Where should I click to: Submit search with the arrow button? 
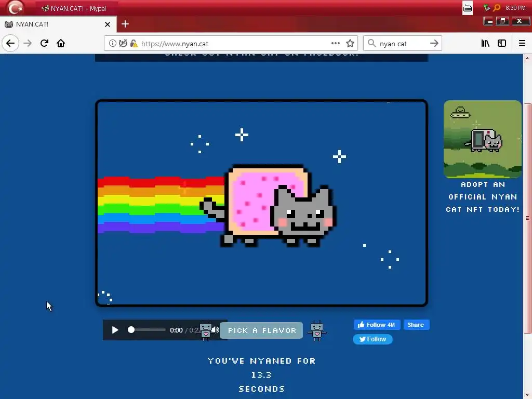434,44
